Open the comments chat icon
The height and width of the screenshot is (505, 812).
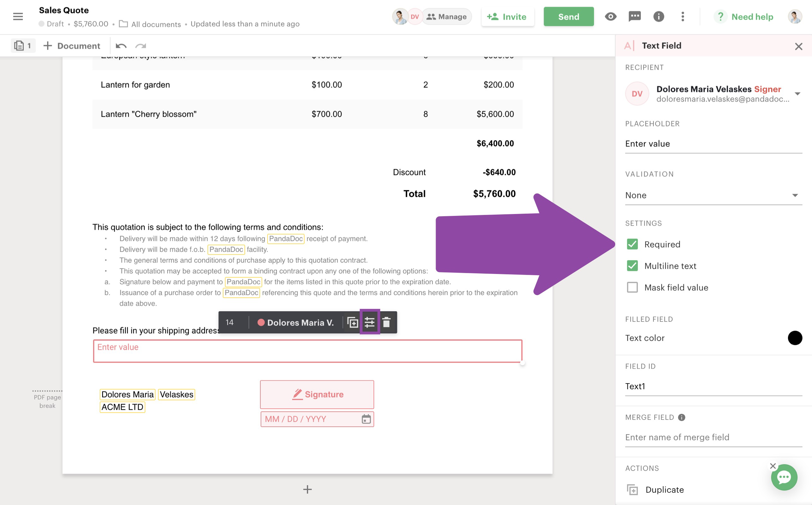(x=634, y=16)
